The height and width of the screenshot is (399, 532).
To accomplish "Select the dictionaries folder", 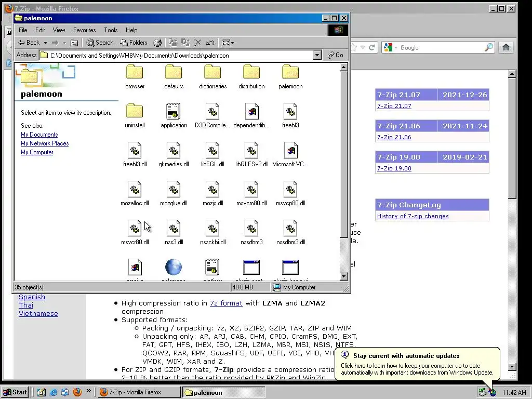I will 212,77.
